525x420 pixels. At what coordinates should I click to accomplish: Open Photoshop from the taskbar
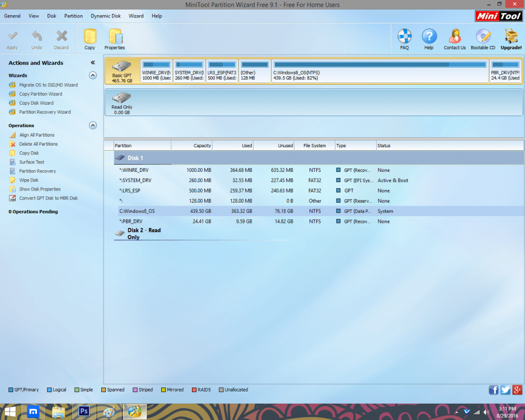[84, 411]
